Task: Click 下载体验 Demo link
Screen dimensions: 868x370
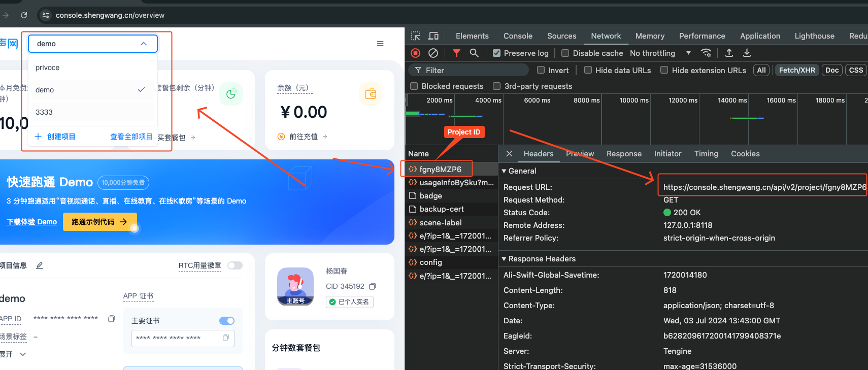Action: click(31, 222)
